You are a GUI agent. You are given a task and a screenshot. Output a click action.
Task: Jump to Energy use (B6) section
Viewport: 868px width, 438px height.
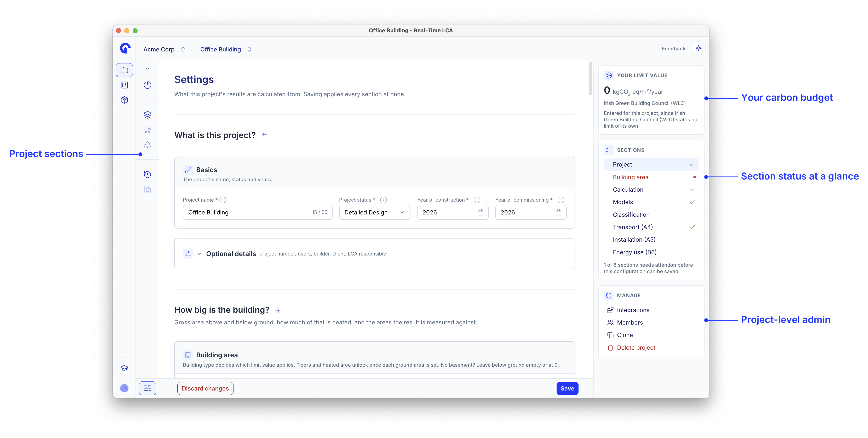tap(651, 252)
